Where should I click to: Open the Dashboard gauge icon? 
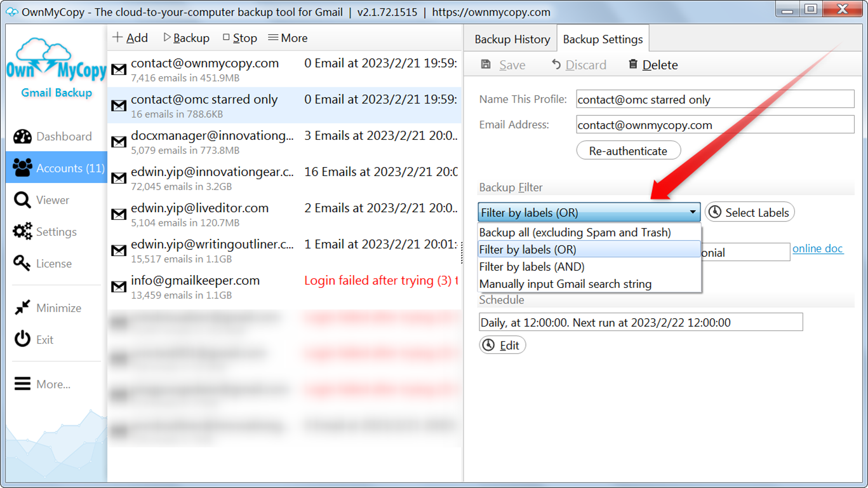coord(22,137)
